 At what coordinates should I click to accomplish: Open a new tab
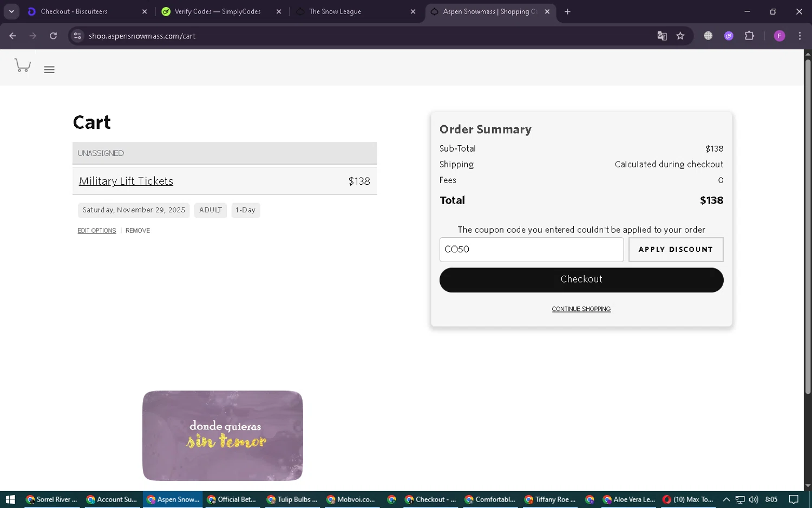pos(567,11)
